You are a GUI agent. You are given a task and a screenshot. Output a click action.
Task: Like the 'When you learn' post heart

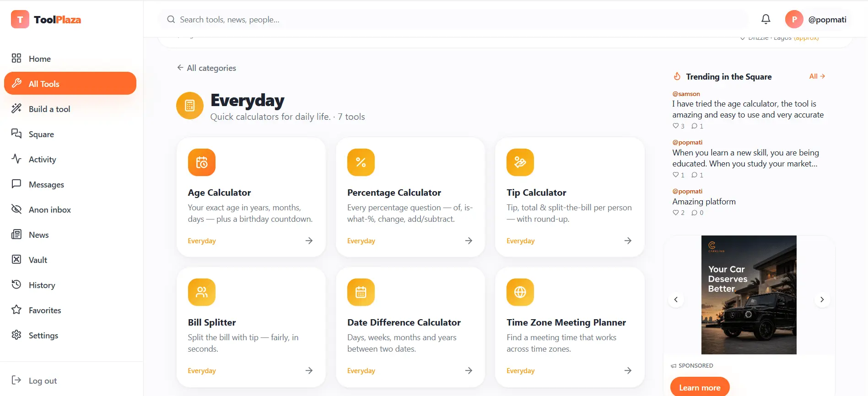[x=676, y=175]
